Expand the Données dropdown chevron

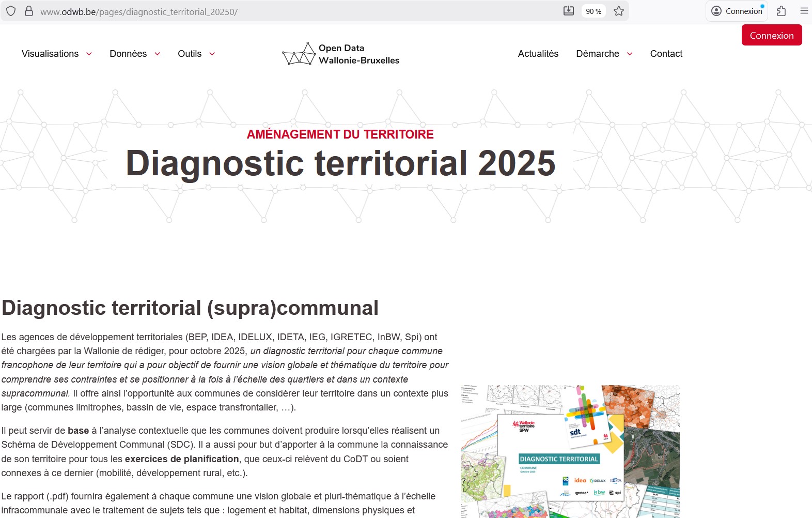coord(157,54)
